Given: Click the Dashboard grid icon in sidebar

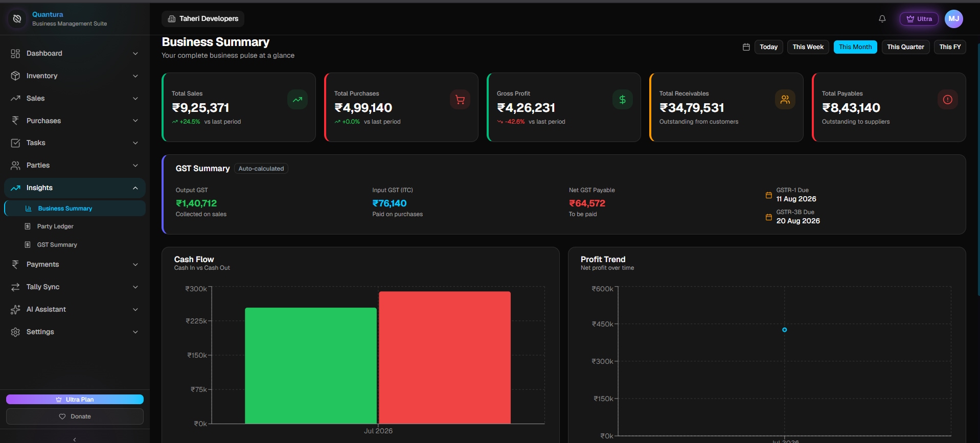Looking at the screenshot, I should 15,54.
